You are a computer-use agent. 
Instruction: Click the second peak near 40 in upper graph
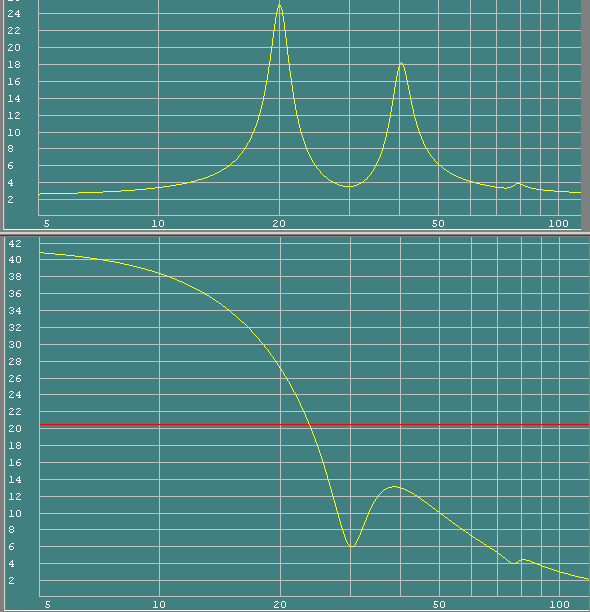(x=401, y=63)
